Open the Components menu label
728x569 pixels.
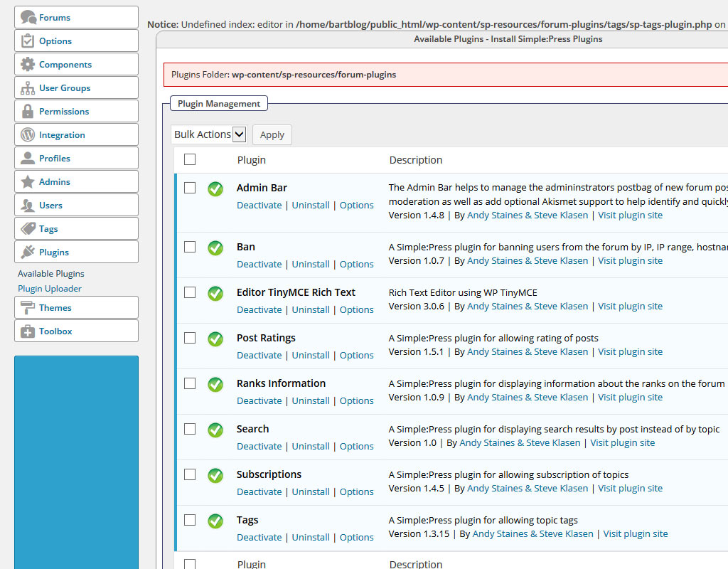point(65,65)
